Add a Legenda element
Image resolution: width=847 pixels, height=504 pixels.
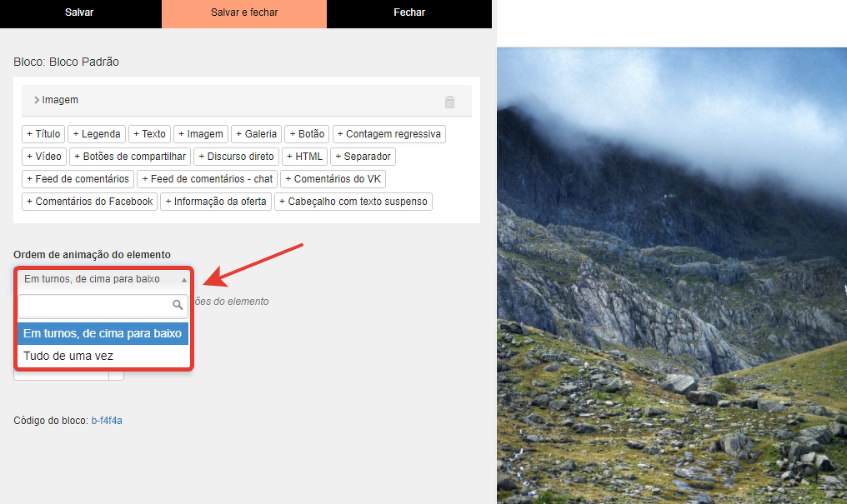97,134
